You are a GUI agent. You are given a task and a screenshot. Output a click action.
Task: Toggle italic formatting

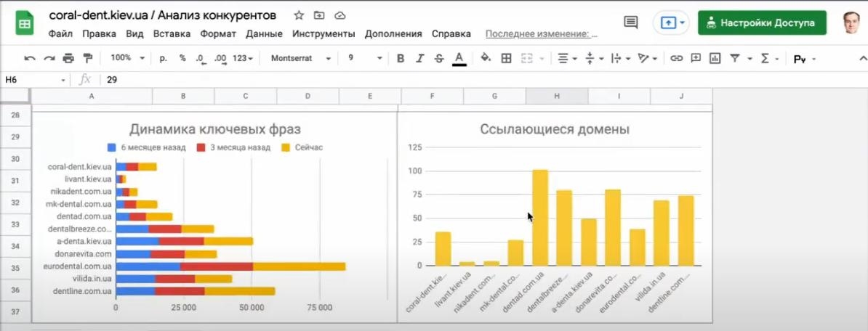coord(419,58)
